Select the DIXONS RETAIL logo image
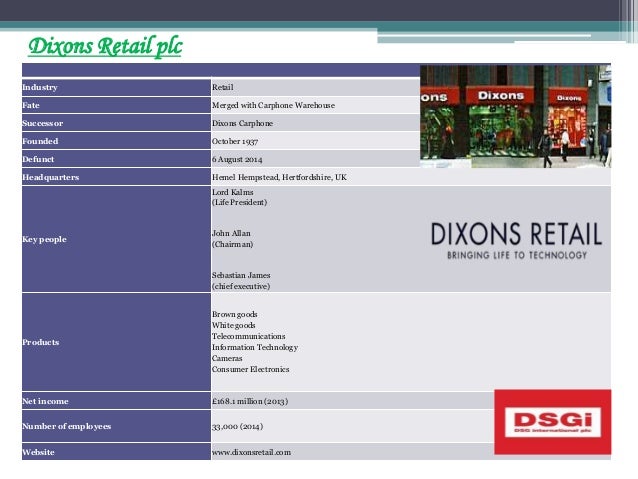 pos(516,240)
